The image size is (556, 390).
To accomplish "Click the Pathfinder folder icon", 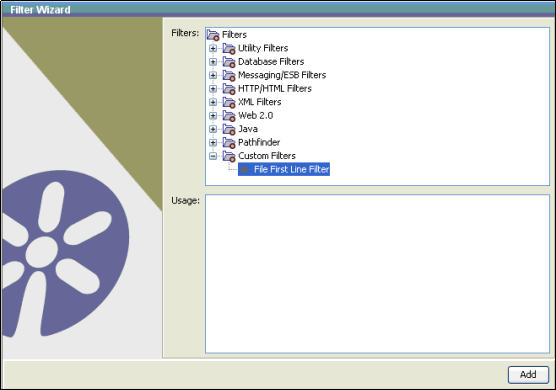I will 229,143.
